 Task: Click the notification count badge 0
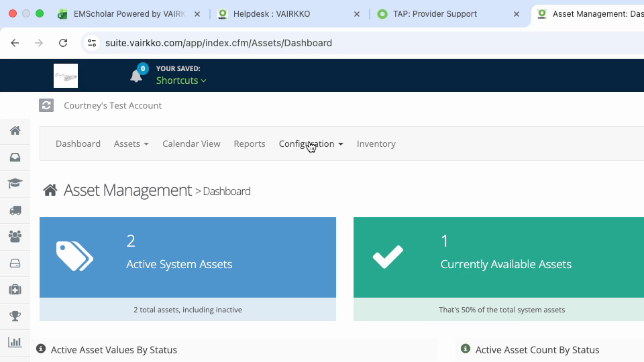142,68
